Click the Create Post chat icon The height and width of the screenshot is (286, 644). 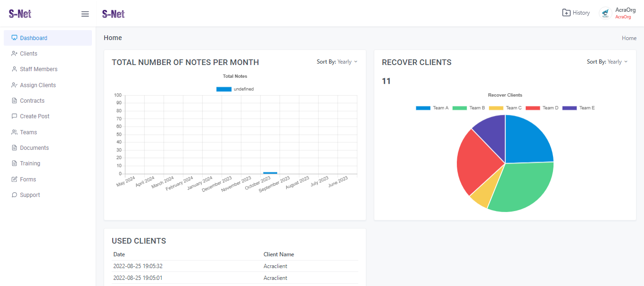click(x=14, y=116)
